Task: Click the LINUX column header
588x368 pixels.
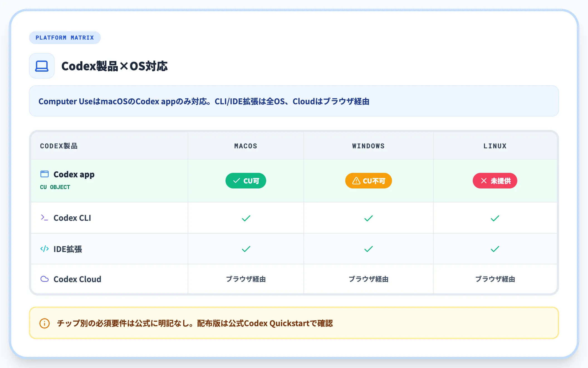Action: point(495,146)
